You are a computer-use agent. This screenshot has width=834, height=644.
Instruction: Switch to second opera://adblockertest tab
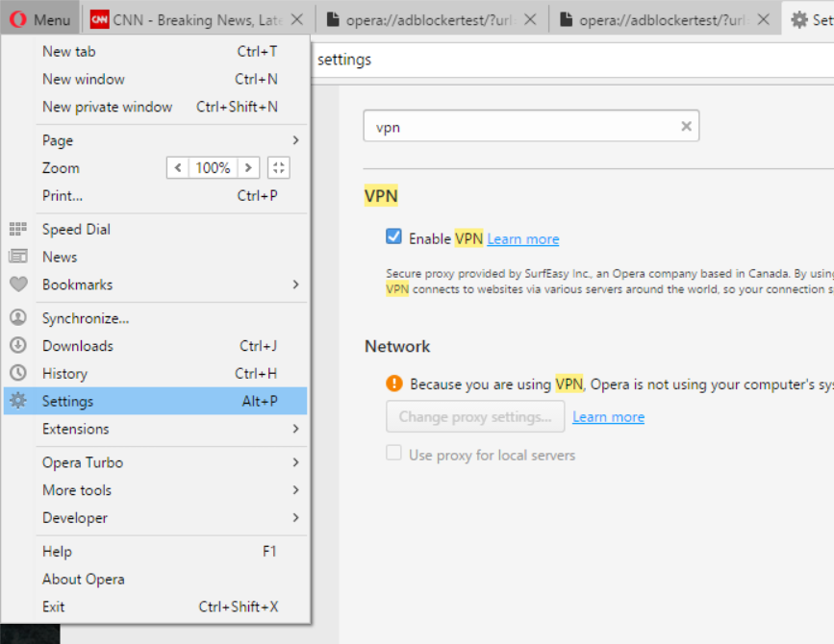(x=665, y=19)
